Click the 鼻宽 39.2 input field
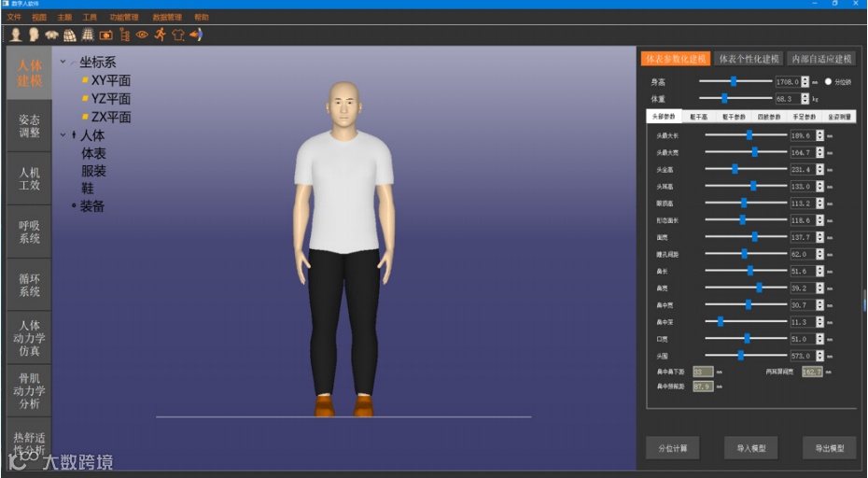This screenshot has height=478, width=868. pyautogui.click(x=804, y=288)
